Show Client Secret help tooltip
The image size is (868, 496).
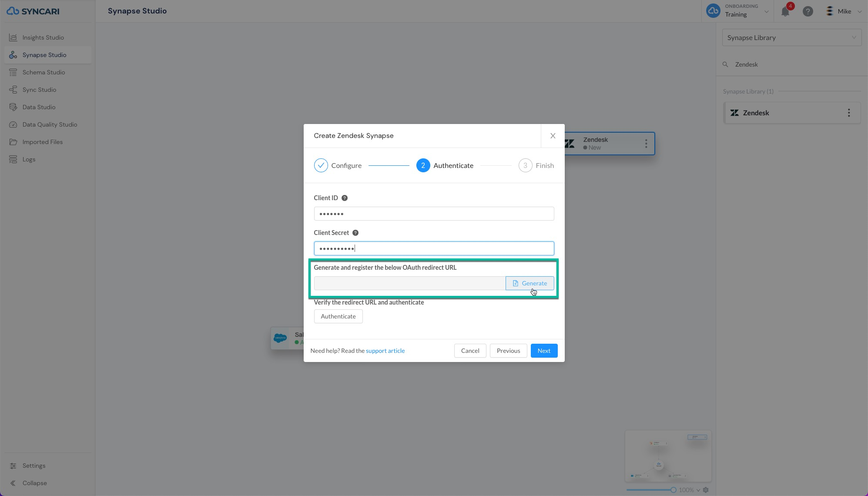click(x=355, y=233)
